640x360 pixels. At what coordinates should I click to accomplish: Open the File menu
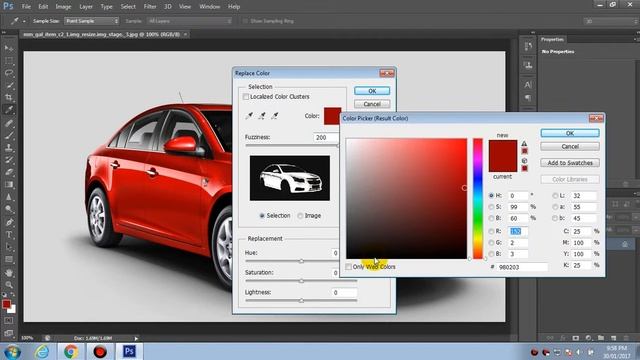[26, 7]
